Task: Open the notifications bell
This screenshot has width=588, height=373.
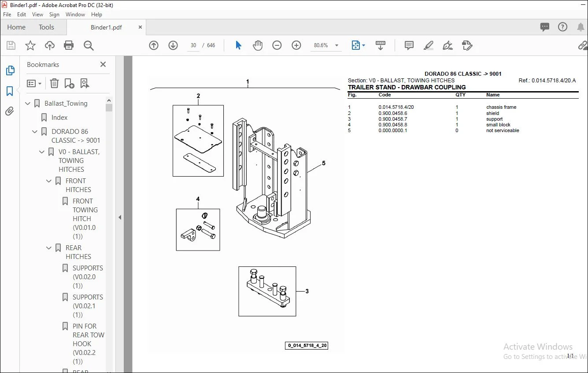Action: (580, 27)
